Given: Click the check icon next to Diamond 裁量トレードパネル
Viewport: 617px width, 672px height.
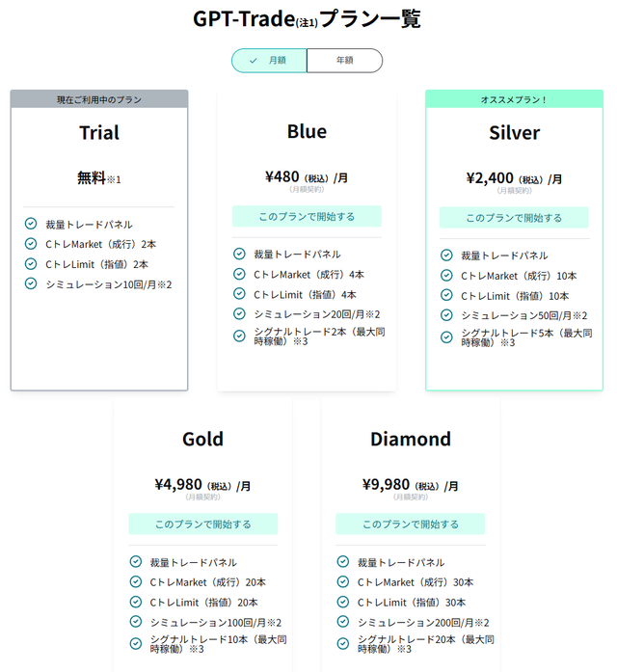Looking at the screenshot, I should point(343,561).
